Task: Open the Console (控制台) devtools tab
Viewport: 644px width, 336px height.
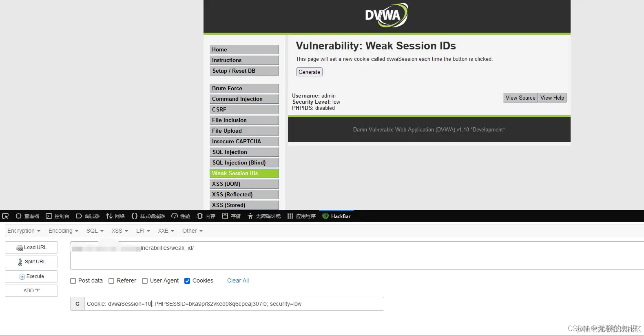Action: pyautogui.click(x=58, y=216)
